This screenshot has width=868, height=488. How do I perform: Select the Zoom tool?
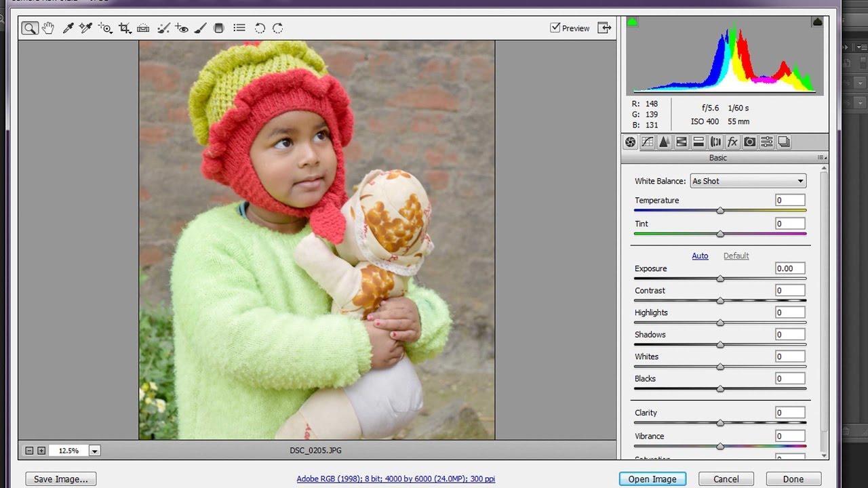[30, 28]
